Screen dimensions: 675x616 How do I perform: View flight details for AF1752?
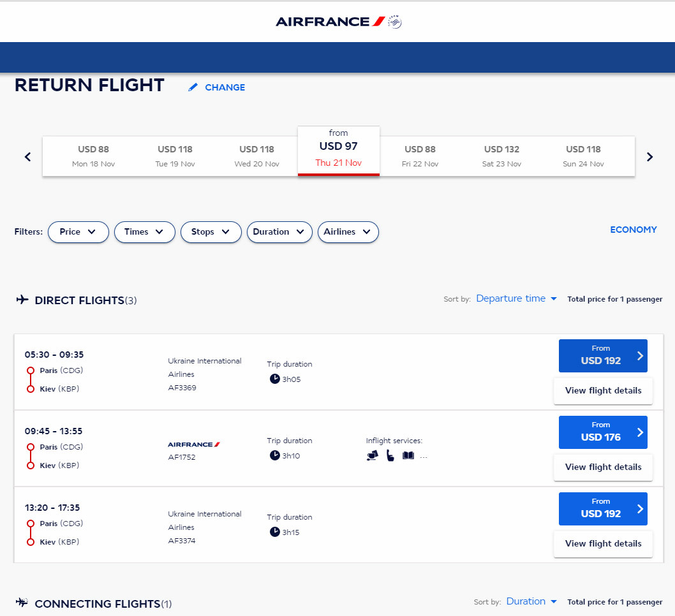[x=603, y=467]
